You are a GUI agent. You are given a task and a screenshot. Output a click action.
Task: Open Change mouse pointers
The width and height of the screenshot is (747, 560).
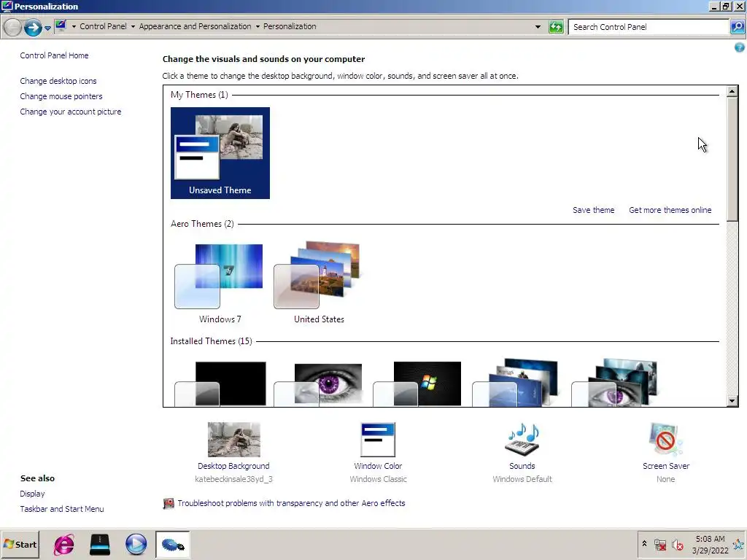tap(61, 96)
